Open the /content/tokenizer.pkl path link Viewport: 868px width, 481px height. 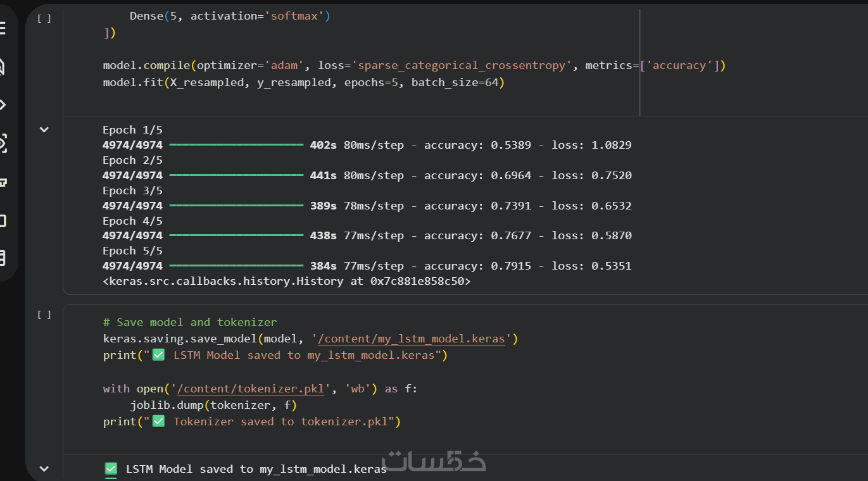pyautogui.click(x=250, y=389)
